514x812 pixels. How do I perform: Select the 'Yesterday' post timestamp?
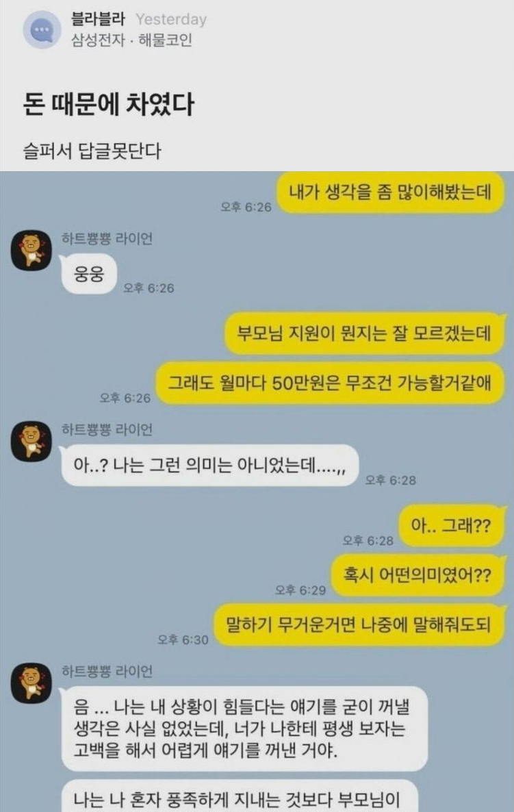click(171, 20)
